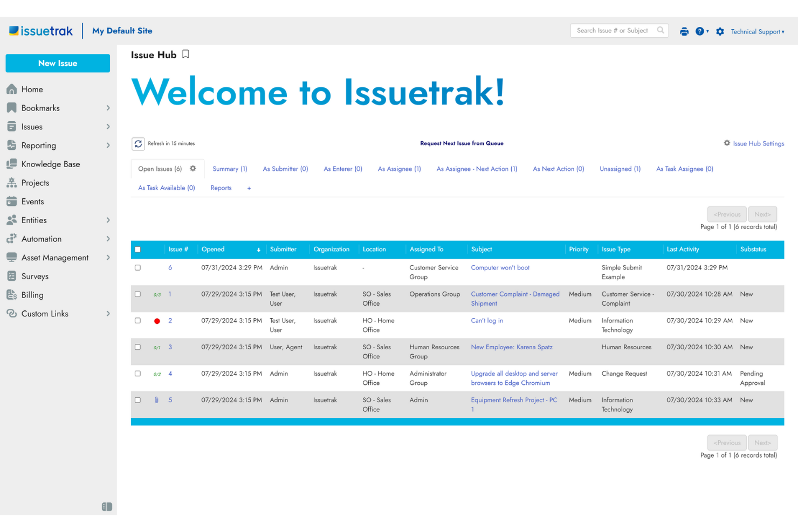Collapse the sidebar using the bottom panel icon
Image resolution: width=798 pixels, height=532 pixels.
coord(106,507)
